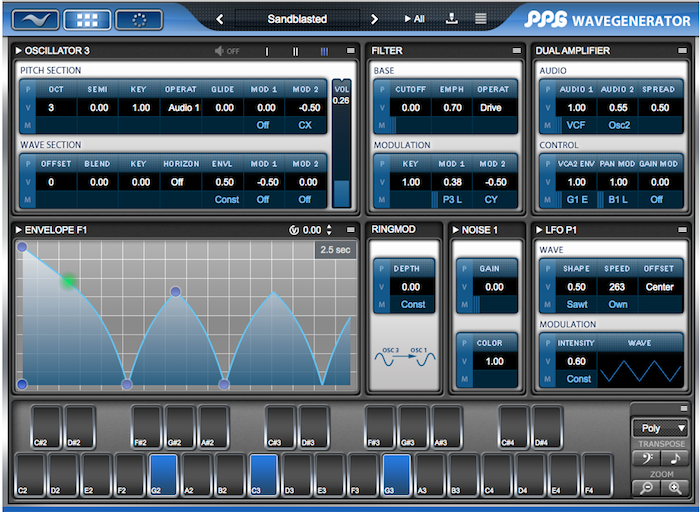Click LFO OFFSET value Center

(660, 287)
